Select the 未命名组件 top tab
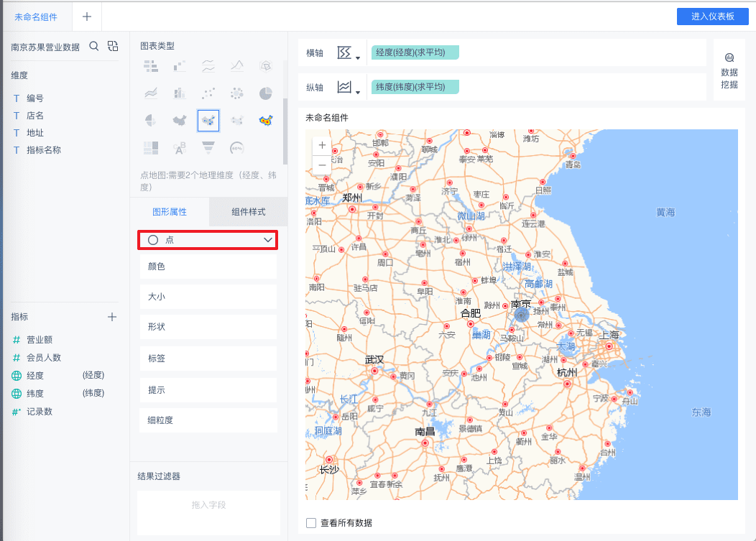756x541 pixels. pos(36,17)
